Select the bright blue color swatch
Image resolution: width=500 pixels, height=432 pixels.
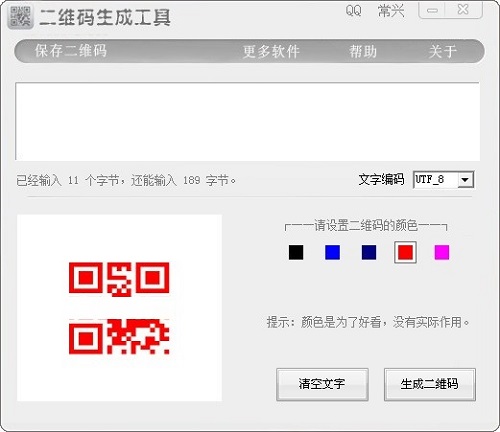click(x=332, y=252)
